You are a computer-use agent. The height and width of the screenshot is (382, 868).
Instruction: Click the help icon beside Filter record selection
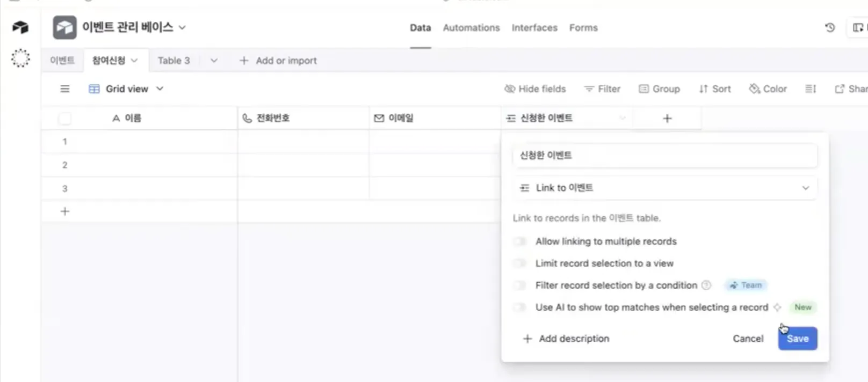[706, 285]
